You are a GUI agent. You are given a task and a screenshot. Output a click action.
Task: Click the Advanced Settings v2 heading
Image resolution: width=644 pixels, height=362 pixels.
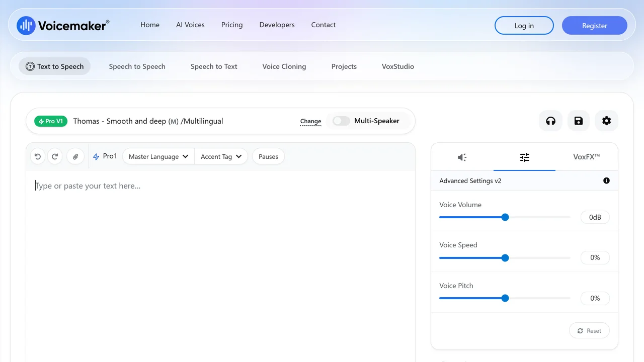tap(470, 180)
